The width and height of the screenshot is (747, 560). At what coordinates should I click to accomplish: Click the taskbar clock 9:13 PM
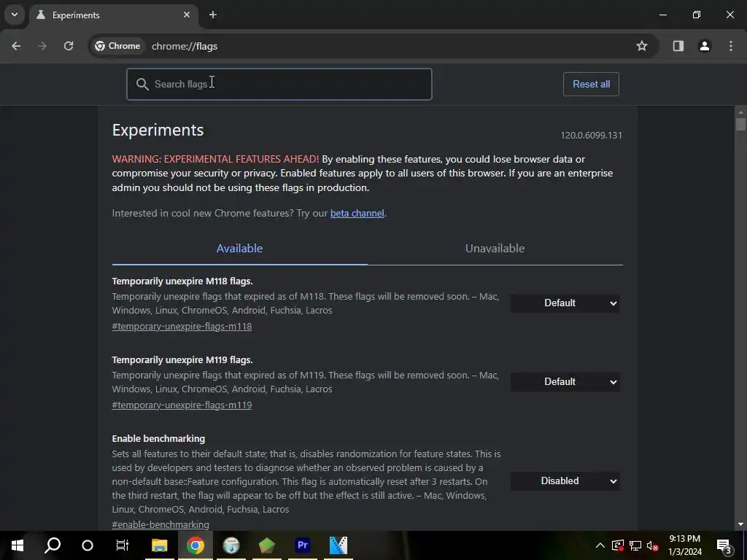(x=684, y=539)
